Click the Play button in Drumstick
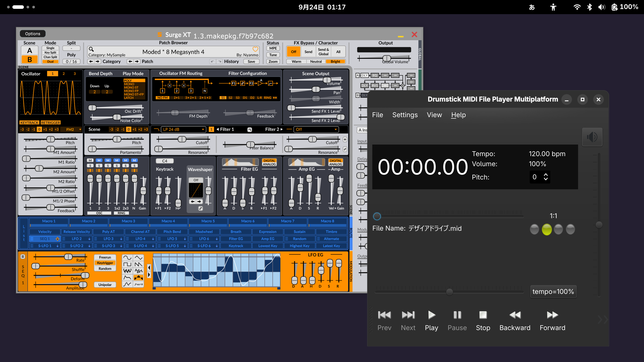The height and width of the screenshot is (362, 644). tap(431, 321)
